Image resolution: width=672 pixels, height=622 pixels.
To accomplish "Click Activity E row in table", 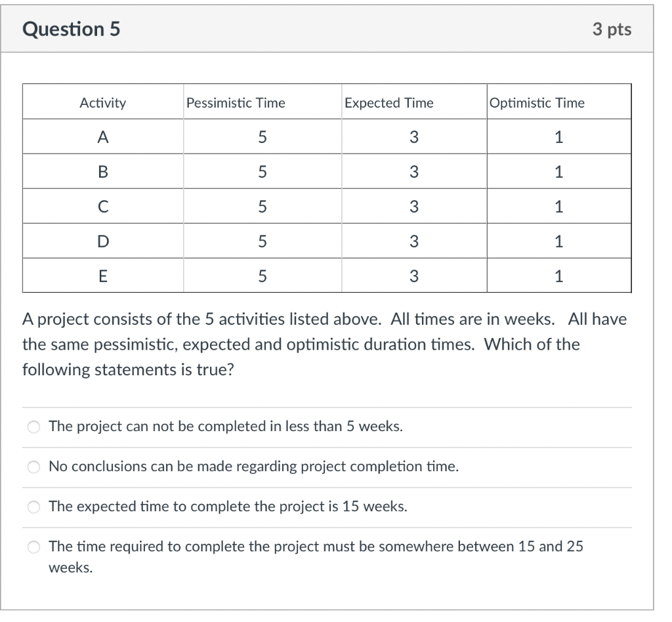I will point(102,276).
